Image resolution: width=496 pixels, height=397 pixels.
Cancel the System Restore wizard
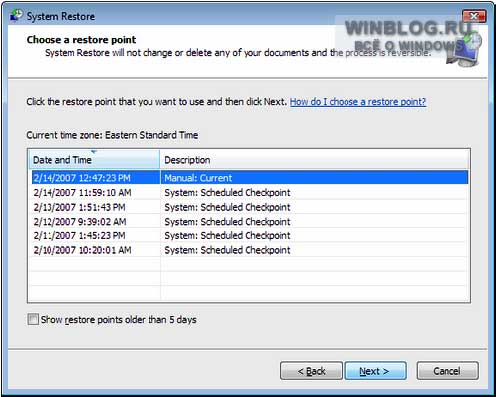(447, 371)
